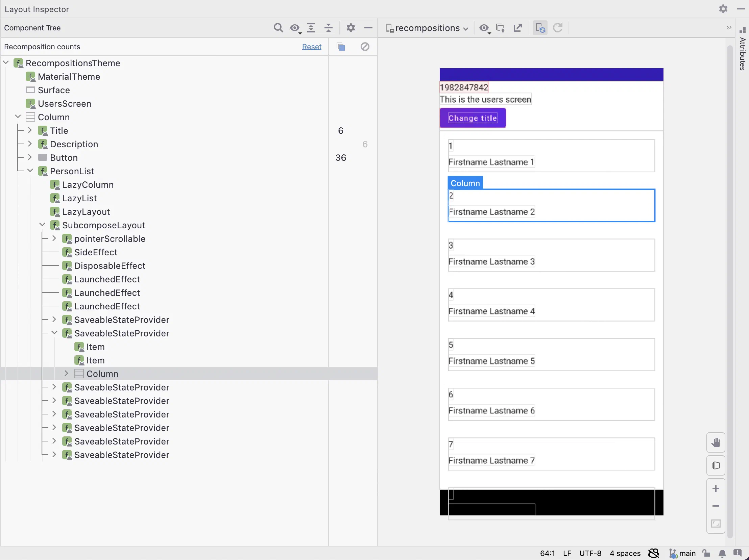Collapse the PersonList tree node
Screen dimensions: 749x560
pos(30,171)
